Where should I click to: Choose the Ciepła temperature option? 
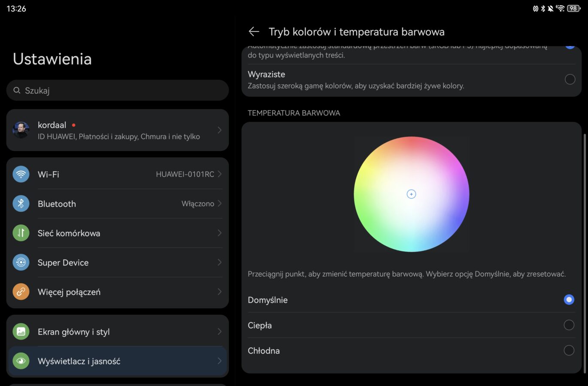tap(569, 325)
